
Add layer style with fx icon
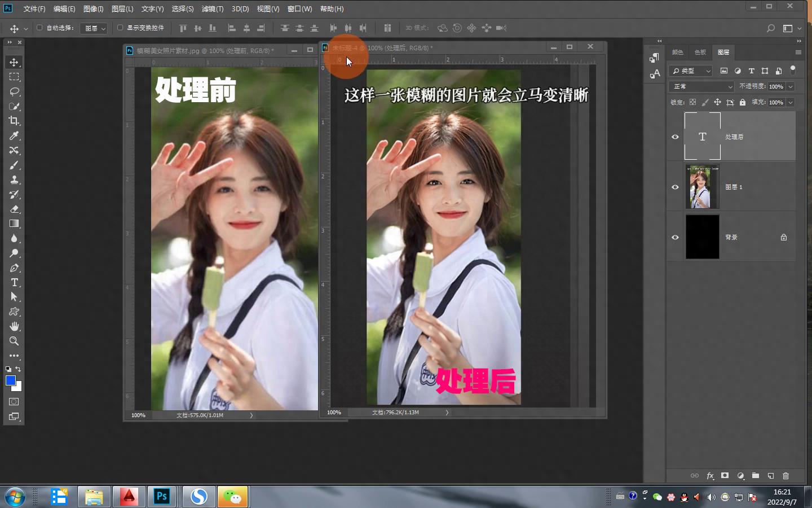[x=710, y=476]
